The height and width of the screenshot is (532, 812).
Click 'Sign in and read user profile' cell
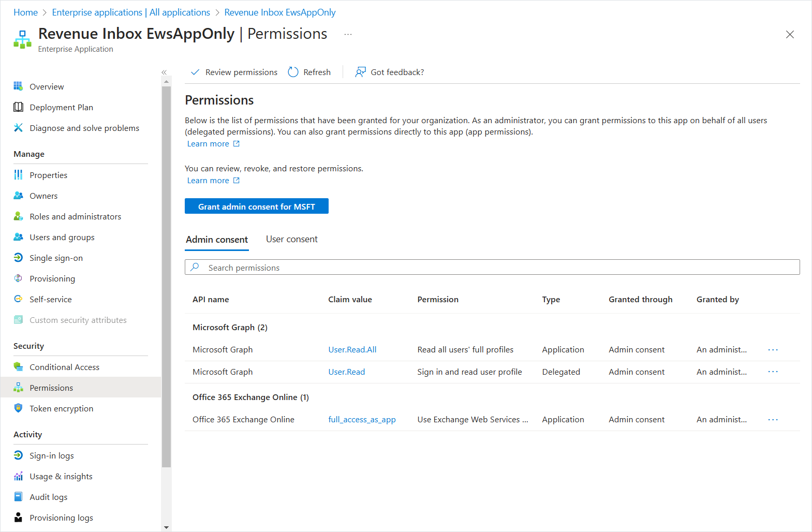point(469,372)
